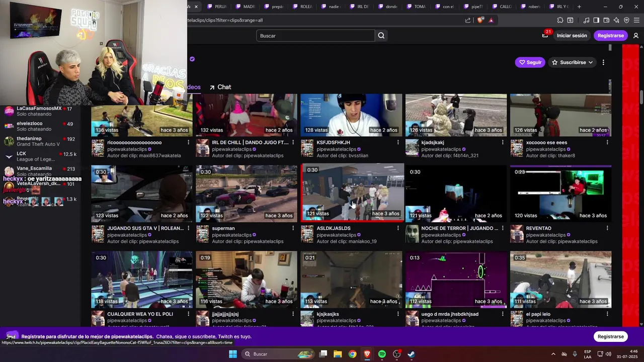This screenshot has height=362, width=644.
Task: Open elvelezloco channel in sidebar
Action: (x=40, y=126)
